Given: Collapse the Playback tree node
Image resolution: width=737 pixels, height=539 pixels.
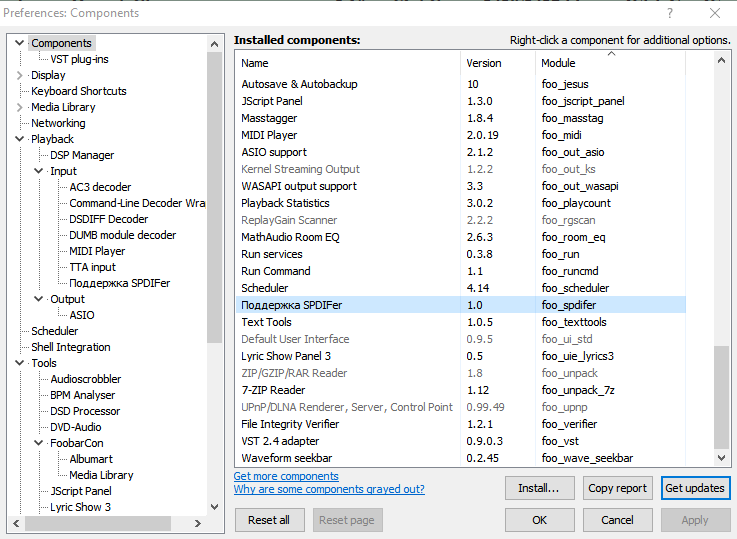Looking at the screenshot, I should tap(20, 139).
